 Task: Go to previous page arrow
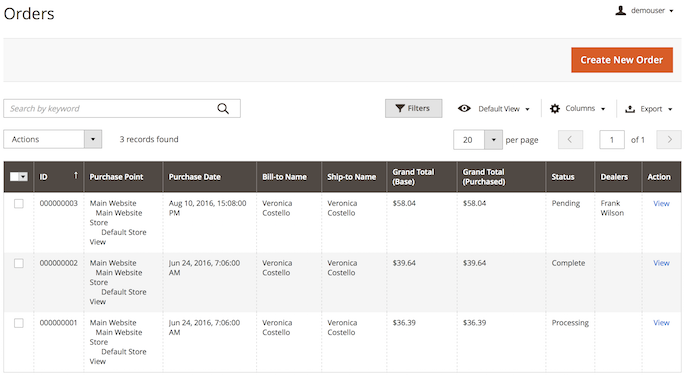[570, 140]
